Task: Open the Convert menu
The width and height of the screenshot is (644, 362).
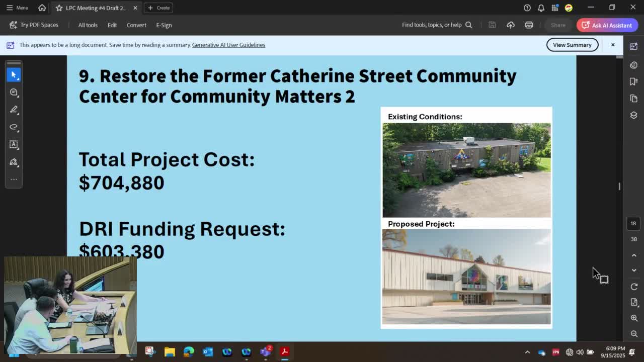Action: [136, 25]
